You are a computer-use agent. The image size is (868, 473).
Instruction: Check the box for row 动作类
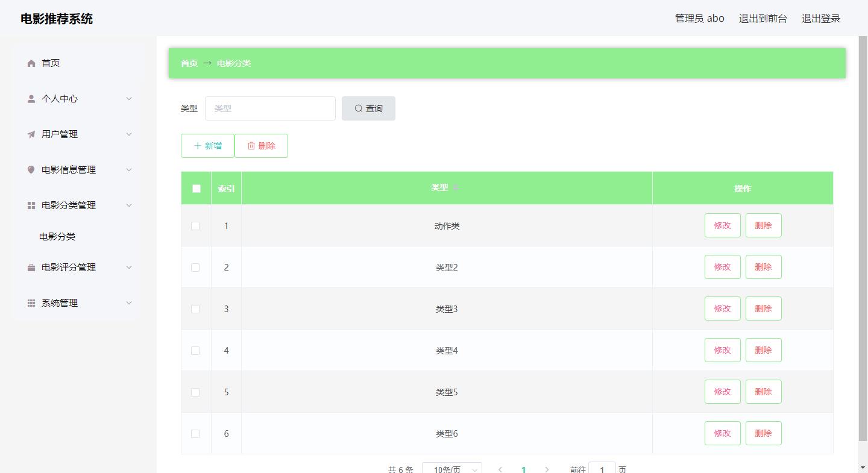(x=195, y=226)
